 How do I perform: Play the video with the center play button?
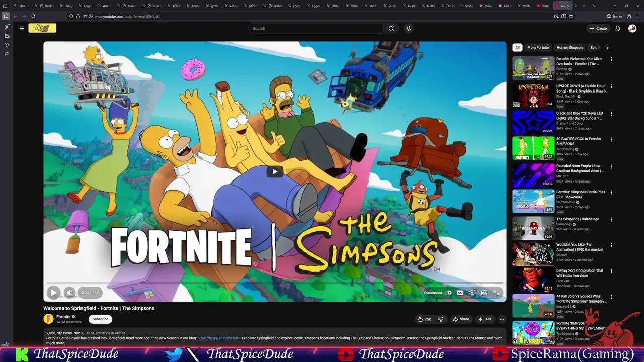[275, 172]
